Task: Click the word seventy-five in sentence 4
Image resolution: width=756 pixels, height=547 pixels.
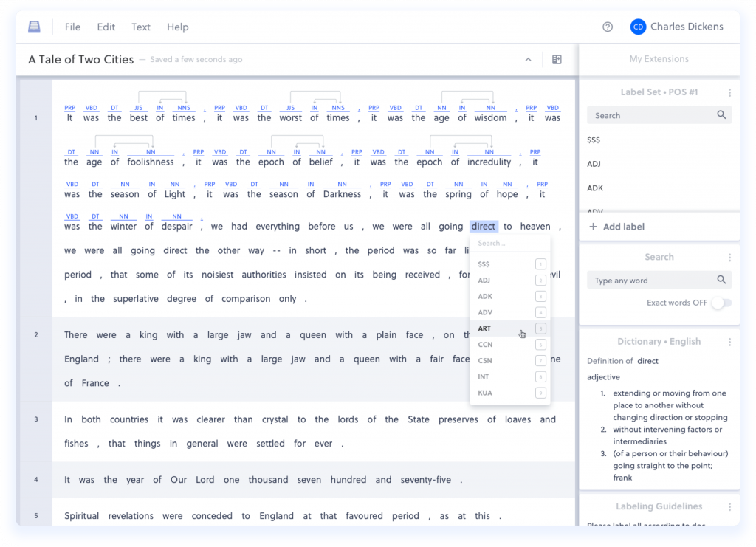Action: tap(426, 480)
